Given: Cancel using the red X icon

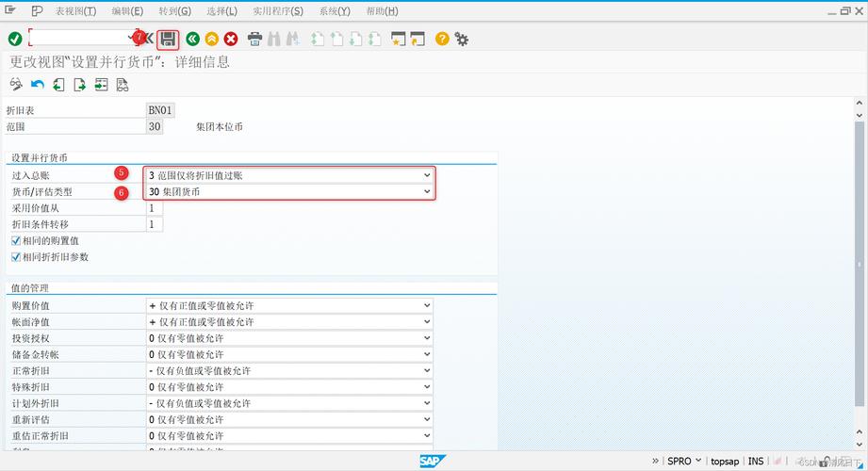Looking at the screenshot, I should pyautogui.click(x=231, y=39).
